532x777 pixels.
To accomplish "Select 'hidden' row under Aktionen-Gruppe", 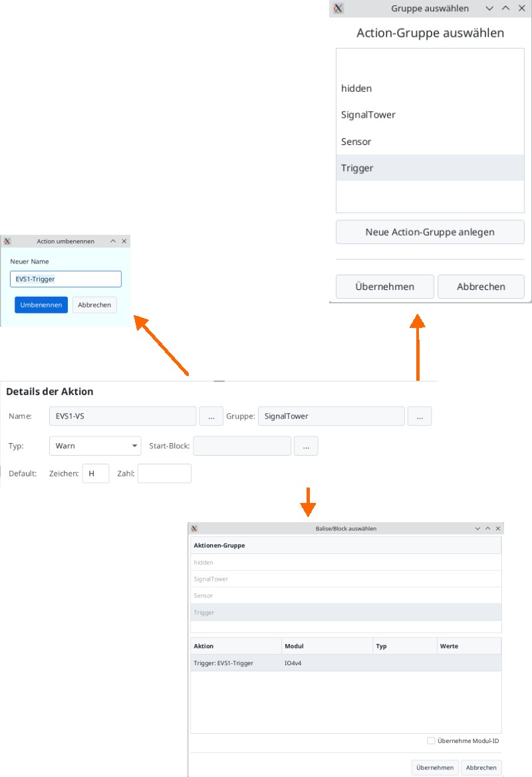I will pos(346,562).
